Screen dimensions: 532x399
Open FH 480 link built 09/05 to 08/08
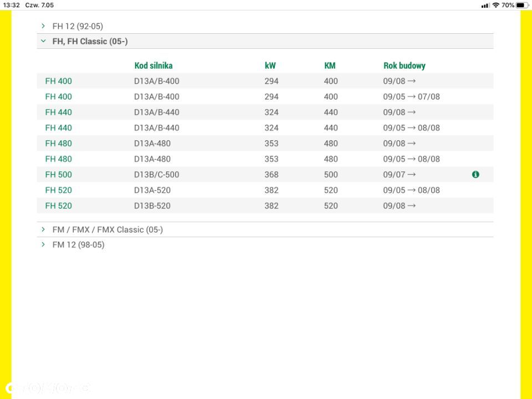(x=58, y=159)
